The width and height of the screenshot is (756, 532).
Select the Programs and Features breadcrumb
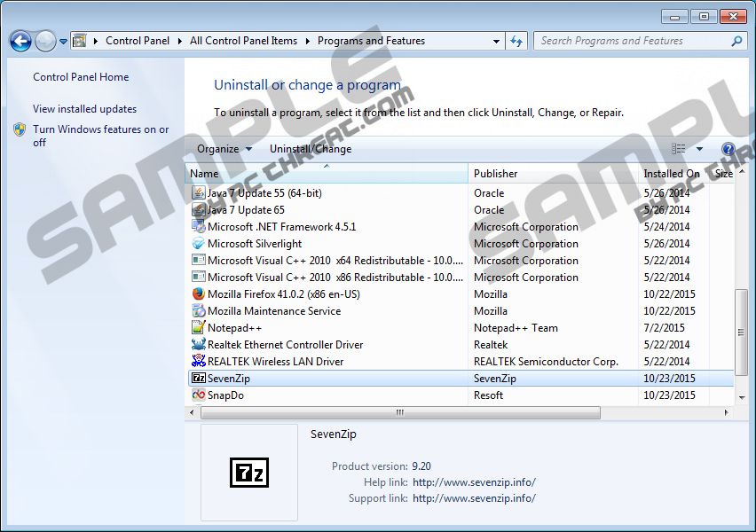pyautogui.click(x=371, y=41)
